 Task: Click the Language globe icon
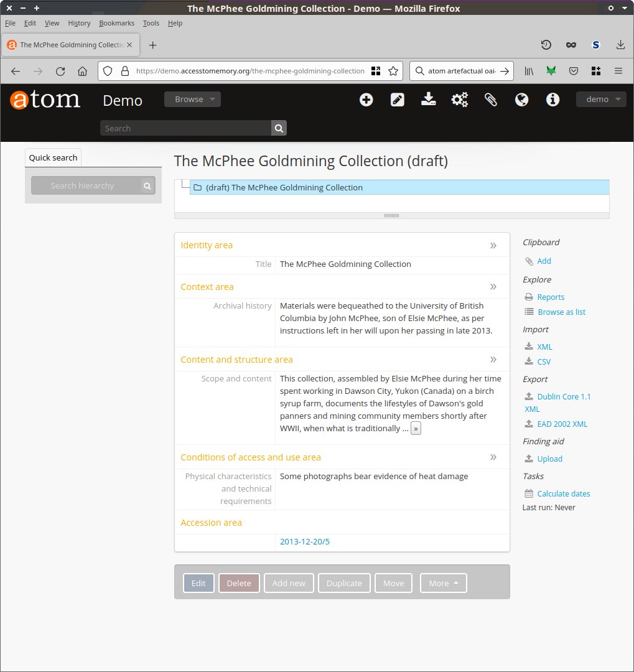(522, 100)
